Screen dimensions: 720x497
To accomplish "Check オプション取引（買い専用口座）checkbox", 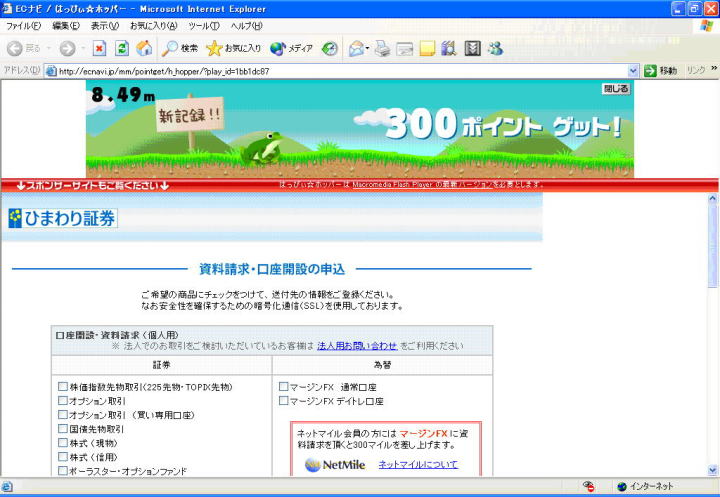I will click(x=63, y=415).
